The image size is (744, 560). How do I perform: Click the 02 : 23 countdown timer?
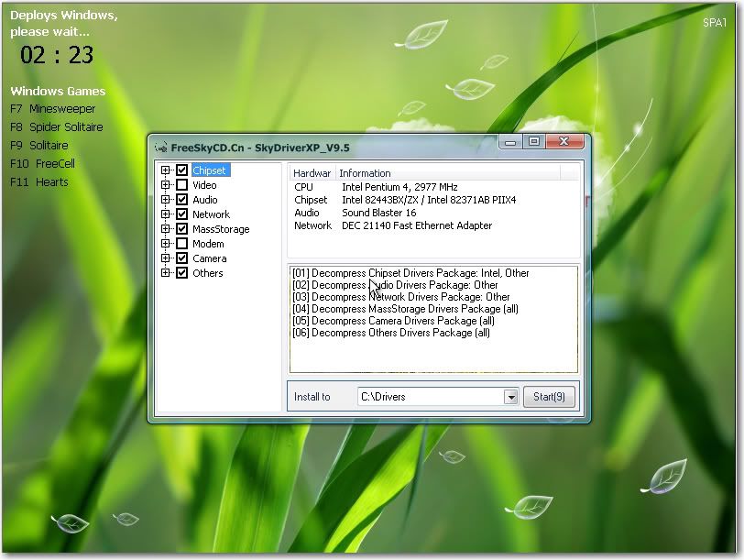pos(57,55)
